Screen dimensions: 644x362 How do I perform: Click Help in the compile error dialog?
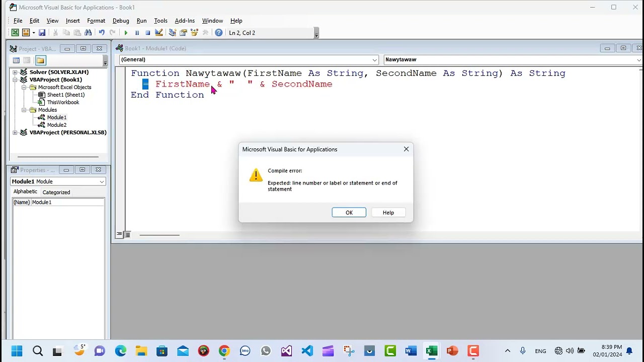click(x=388, y=213)
